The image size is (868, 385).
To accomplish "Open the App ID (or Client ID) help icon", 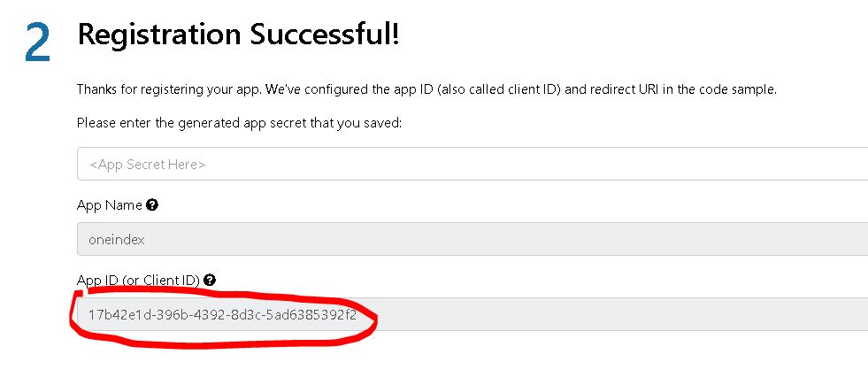I will point(209,280).
